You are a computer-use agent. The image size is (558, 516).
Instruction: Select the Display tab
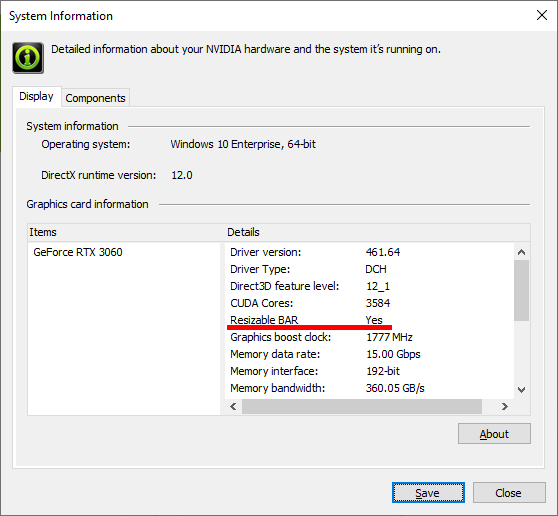click(x=36, y=96)
